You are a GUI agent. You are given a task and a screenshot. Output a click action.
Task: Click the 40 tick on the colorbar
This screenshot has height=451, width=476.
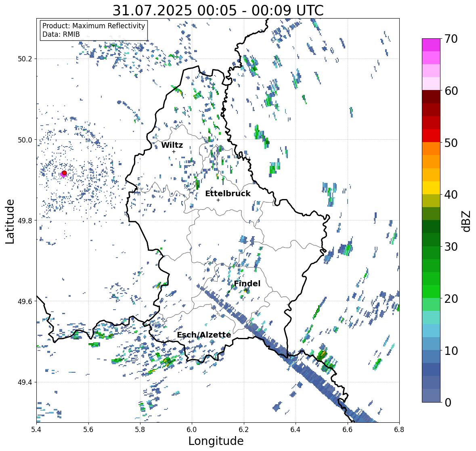coord(451,195)
